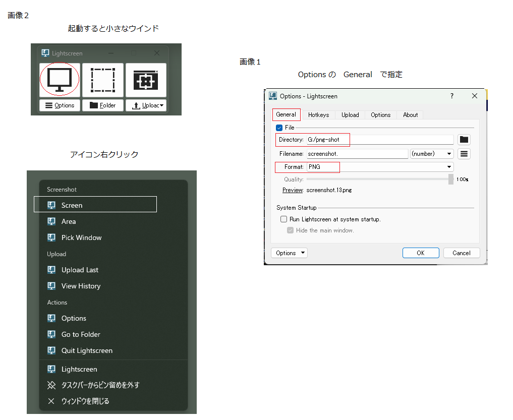Click the icon beside Quit Lightscreen
This screenshot has height=420, width=513.
(x=51, y=350)
